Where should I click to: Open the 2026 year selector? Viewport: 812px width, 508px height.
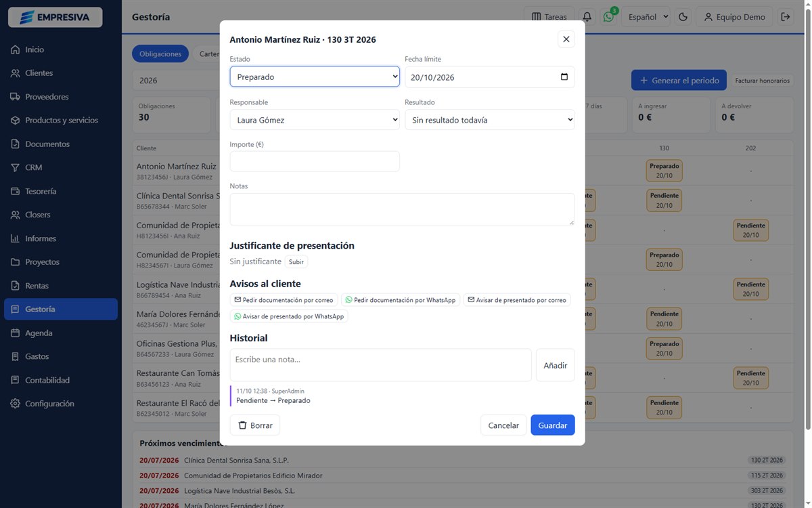(175, 81)
